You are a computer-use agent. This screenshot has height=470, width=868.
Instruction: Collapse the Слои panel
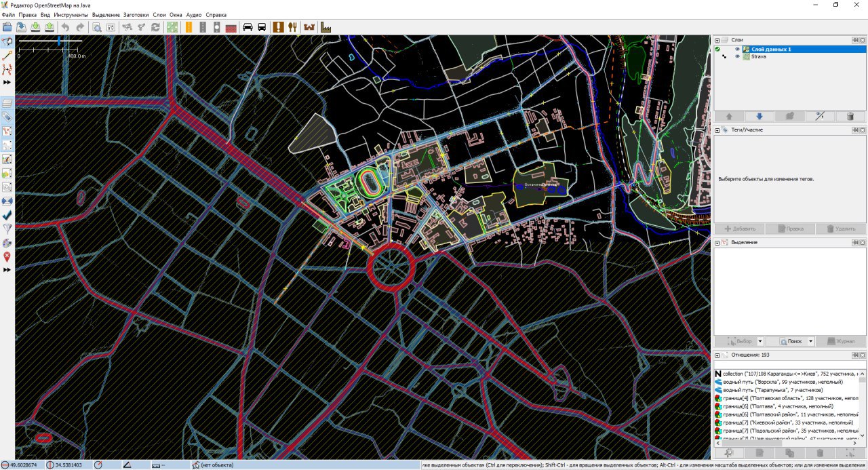[717, 40]
